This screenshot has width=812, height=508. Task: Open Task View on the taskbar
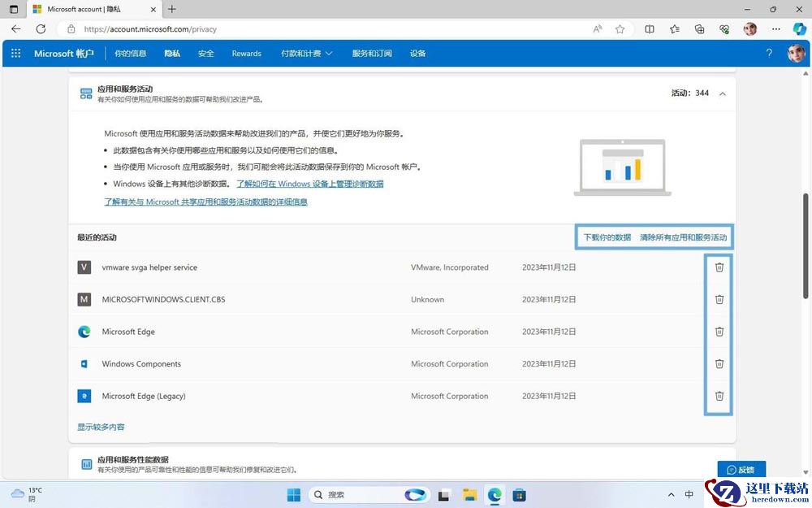(443, 495)
